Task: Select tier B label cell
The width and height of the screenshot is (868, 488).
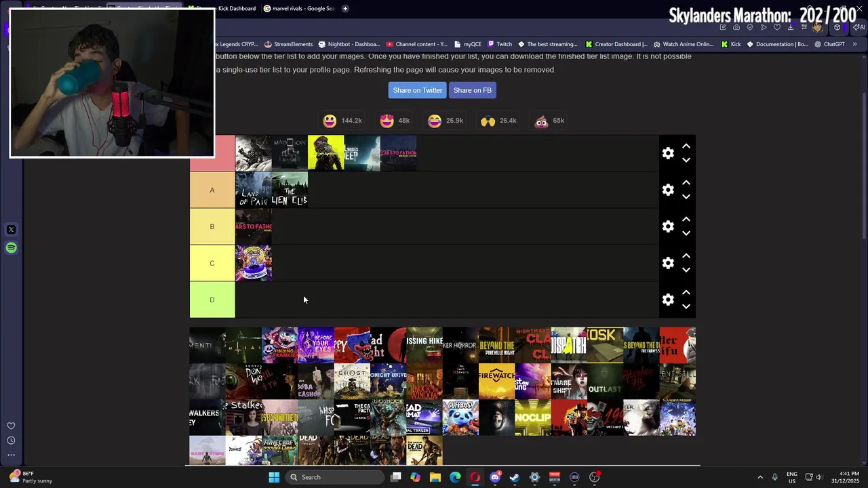Action: pos(212,226)
